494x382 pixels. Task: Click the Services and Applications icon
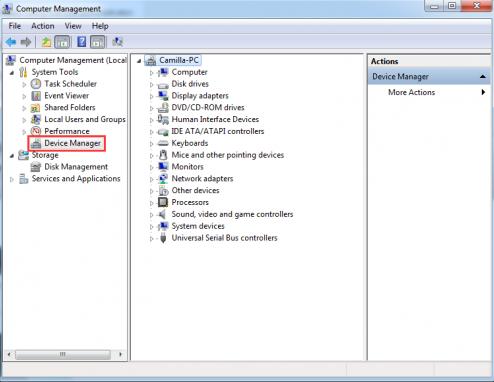click(x=23, y=179)
